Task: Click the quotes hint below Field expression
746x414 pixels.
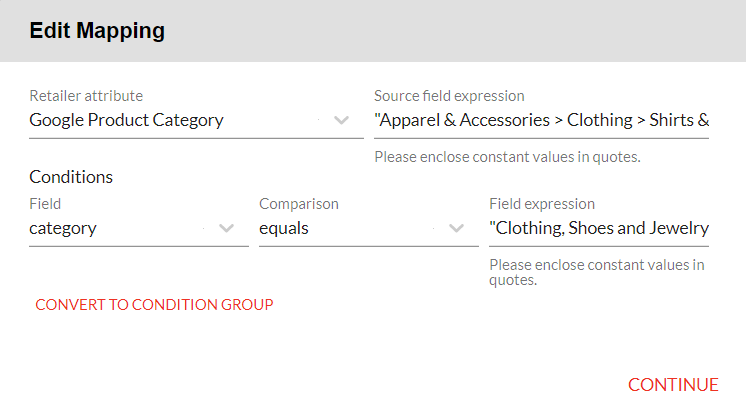Action: pyautogui.click(x=596, y=272)
